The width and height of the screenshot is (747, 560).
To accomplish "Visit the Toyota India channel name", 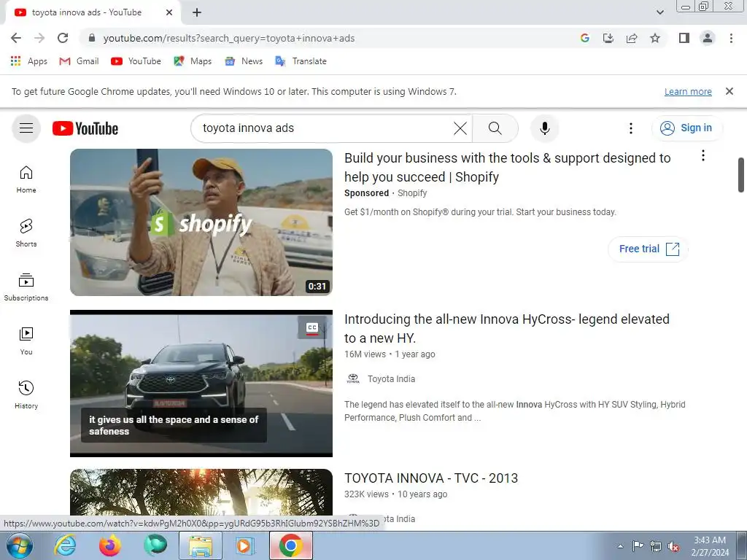I will click(391, 379).
